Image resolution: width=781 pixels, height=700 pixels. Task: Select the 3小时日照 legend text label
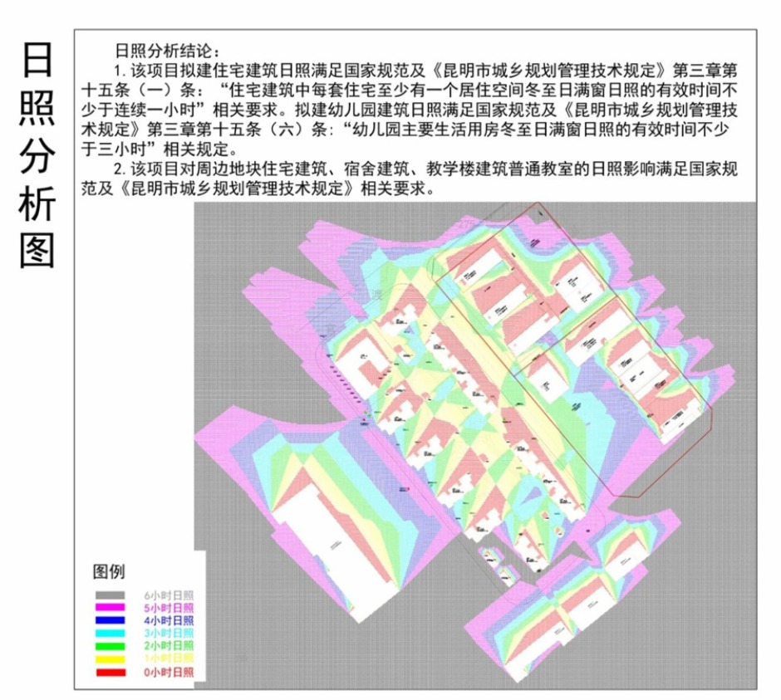click(x=170, y=633)
